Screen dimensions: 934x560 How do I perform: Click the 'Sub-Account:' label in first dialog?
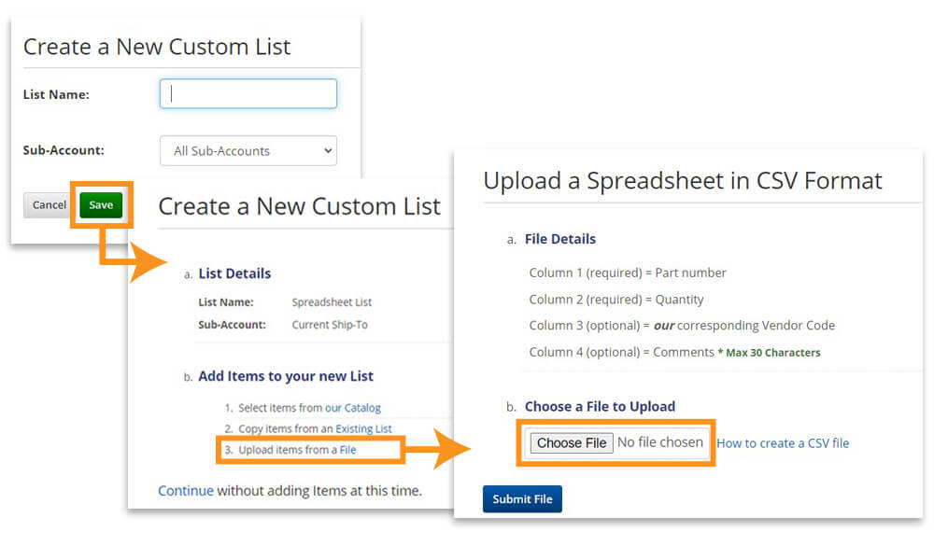click(64, 150)
